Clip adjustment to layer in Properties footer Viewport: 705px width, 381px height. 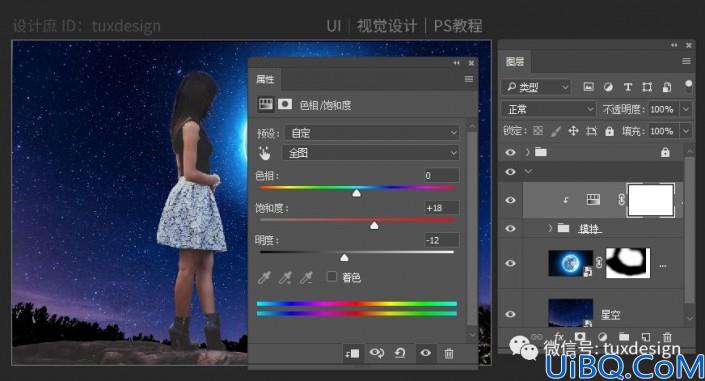pyautogui.click(x=352, y=354)
